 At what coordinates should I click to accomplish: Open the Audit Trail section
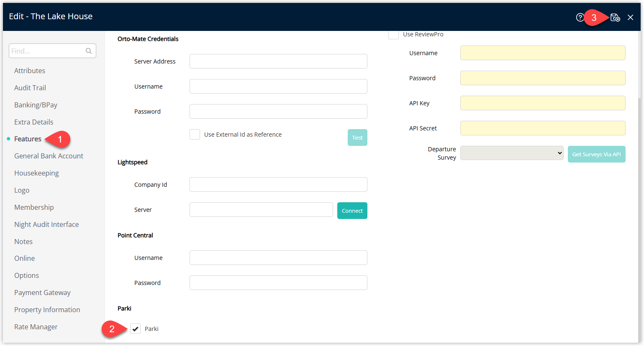[30, 88]
